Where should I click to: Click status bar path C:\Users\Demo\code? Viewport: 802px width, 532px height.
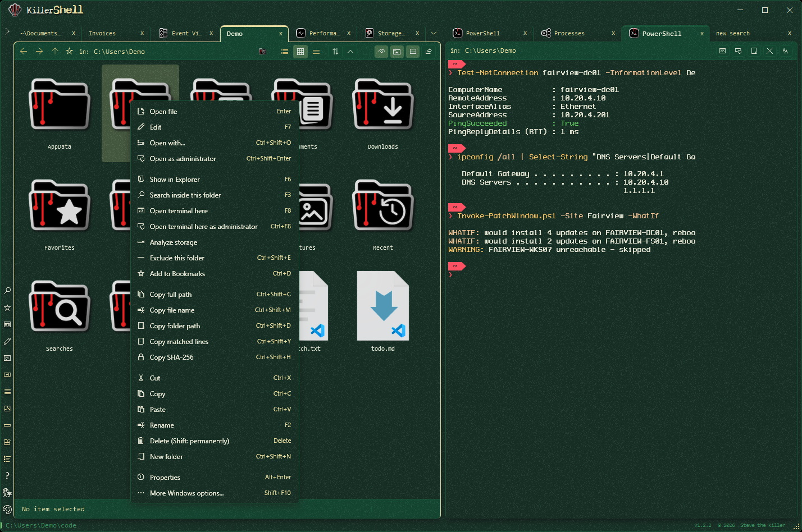tap(41, 525)
